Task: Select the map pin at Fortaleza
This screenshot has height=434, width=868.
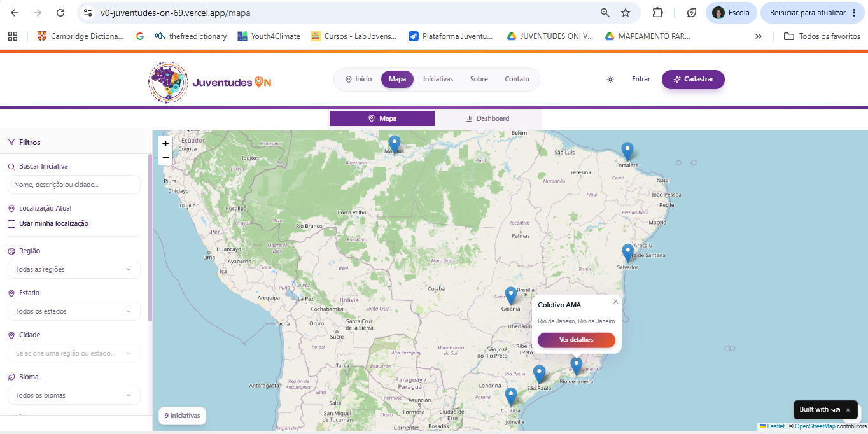Action: click(x=627, y=151)
